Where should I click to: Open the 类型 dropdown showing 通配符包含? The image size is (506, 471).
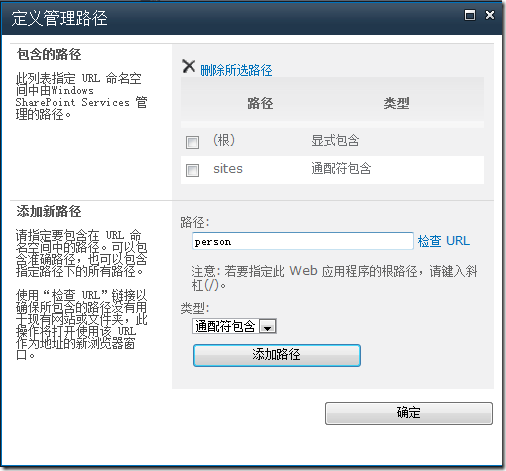(x=234, y=326)
